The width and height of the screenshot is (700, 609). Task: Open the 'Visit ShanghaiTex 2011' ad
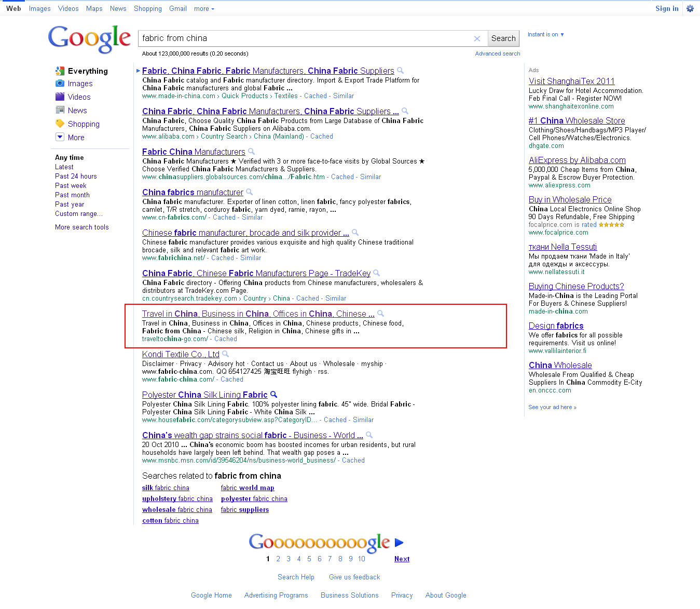click(572, 81)
